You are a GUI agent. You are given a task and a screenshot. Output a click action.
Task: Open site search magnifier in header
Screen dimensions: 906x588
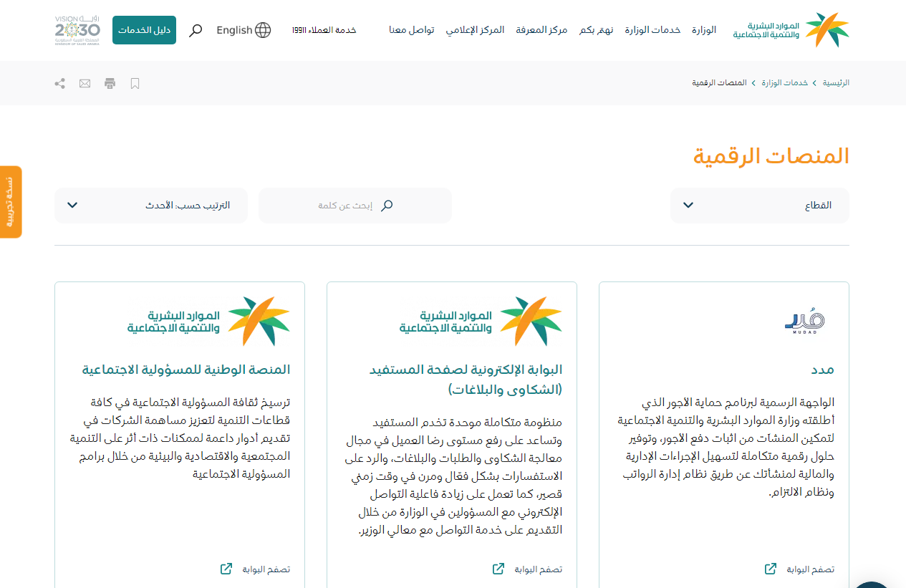tap(196, 30)
